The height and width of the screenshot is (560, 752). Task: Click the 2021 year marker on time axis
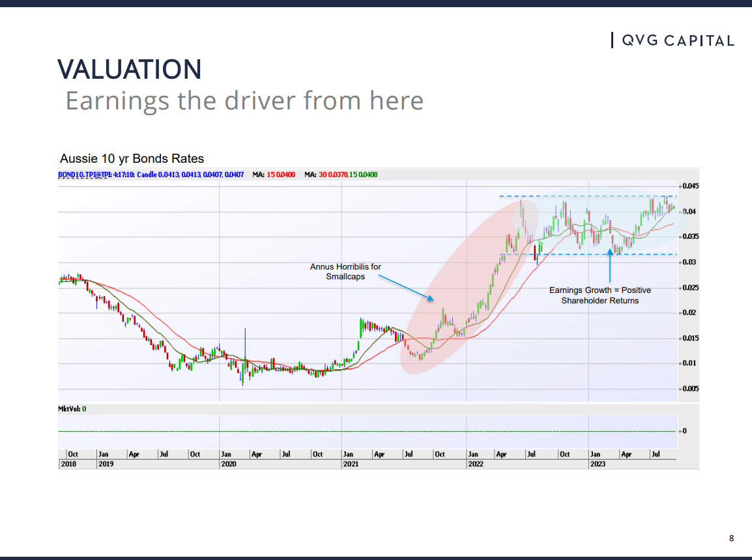coord(351,464)
